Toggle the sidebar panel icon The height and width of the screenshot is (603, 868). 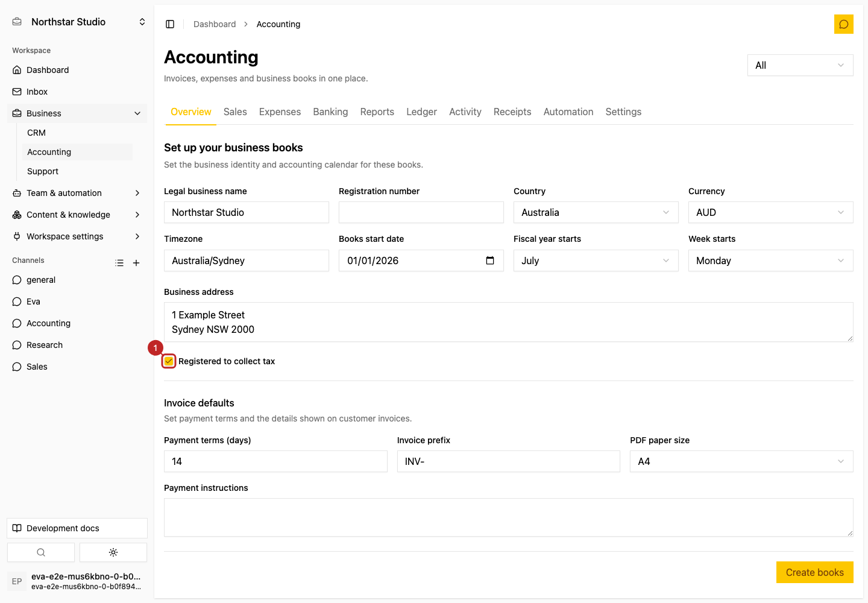pyautogui.click(x=170, y=24)
